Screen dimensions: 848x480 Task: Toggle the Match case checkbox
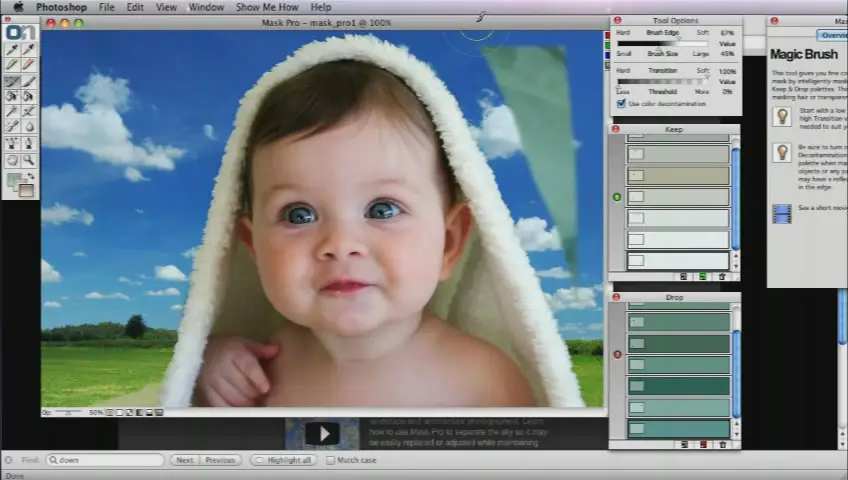pos(330,460)
